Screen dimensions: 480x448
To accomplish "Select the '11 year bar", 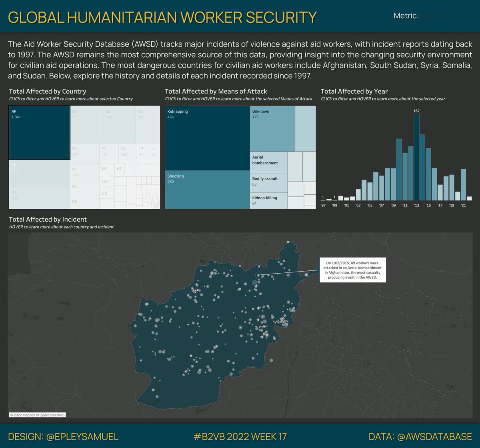I will [405, 176].
